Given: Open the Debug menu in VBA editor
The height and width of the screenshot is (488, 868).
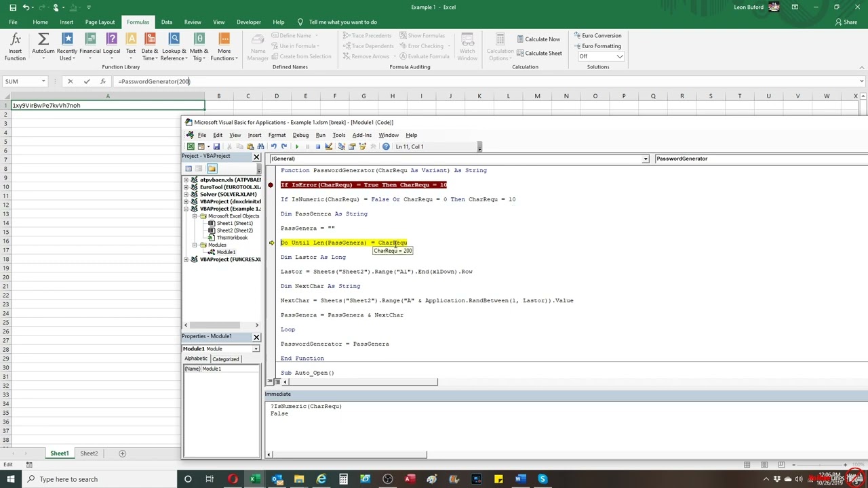Looking at the screenshot, I should tap(300, 135).
